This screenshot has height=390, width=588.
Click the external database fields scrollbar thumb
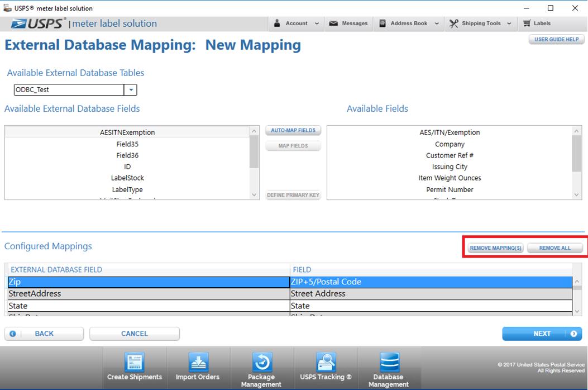pos(254,151)
